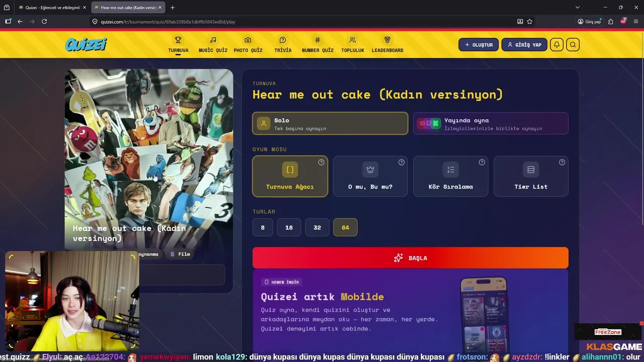Close the first Quizei tab

pyautogui.click(x=85, y=8)
